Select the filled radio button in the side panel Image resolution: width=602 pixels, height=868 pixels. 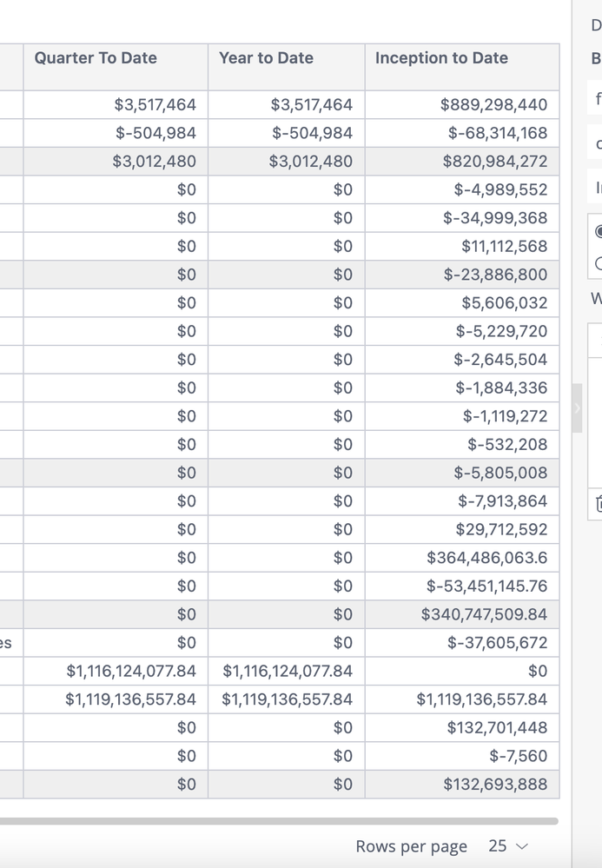[599, 232]
